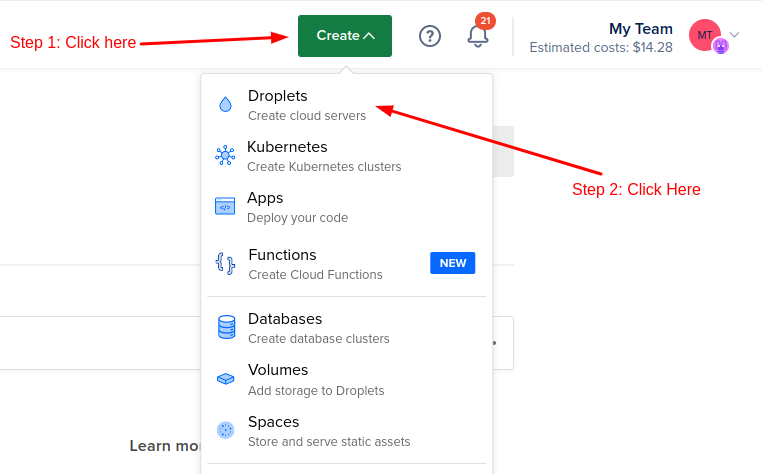Click 'Store and serve static assets' description
This screenshot has height=474, width=762.
click(329, 442)
